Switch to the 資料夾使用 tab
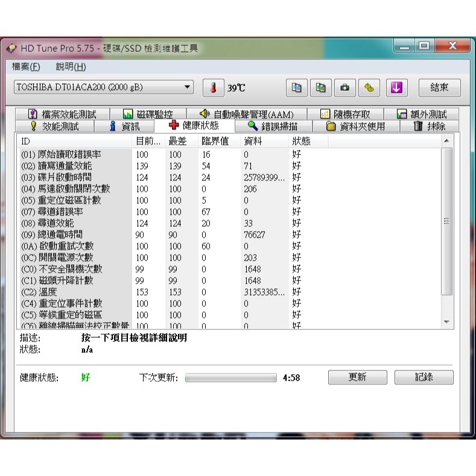 coord(356,126)
